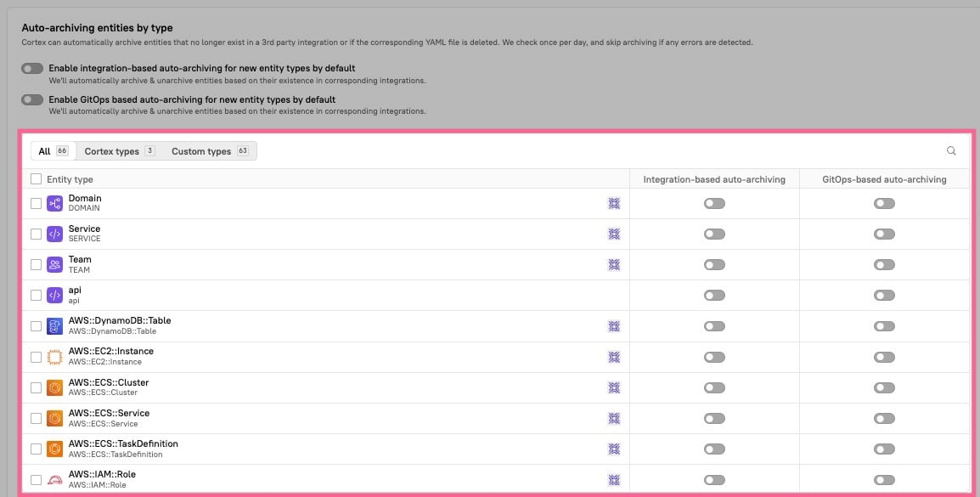Click Cortex badge icon in AWS::EC2::Instance row
980x497 pixels.
click(x=614, y=357)
